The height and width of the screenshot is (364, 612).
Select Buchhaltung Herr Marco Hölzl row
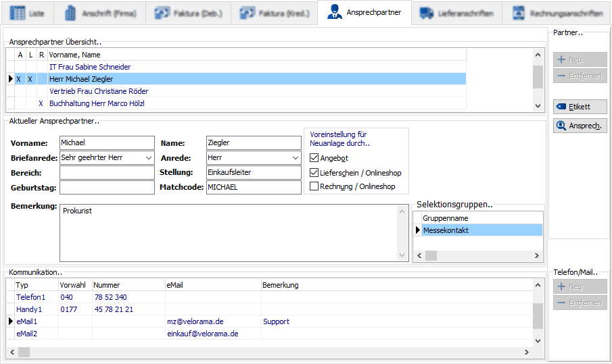[237, 103]
